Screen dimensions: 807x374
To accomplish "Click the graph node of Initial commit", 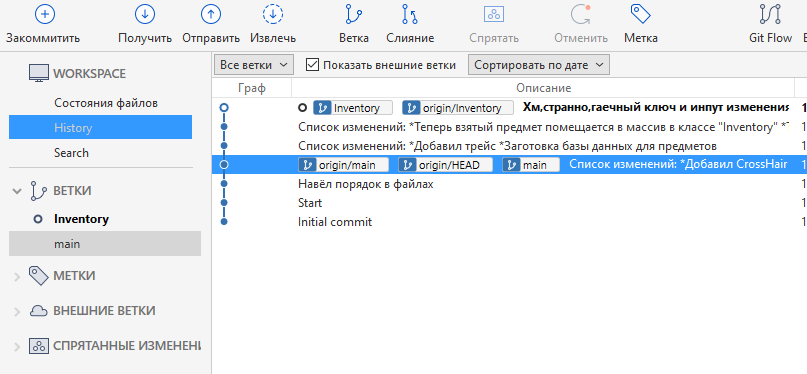I will (x=224, y=222).
